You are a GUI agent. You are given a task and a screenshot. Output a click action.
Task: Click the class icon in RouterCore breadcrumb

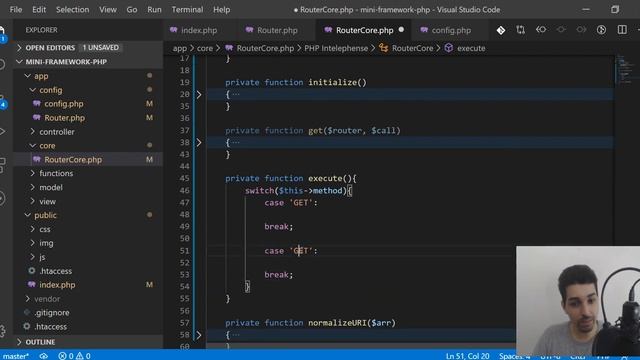click(x=383, y=48)
